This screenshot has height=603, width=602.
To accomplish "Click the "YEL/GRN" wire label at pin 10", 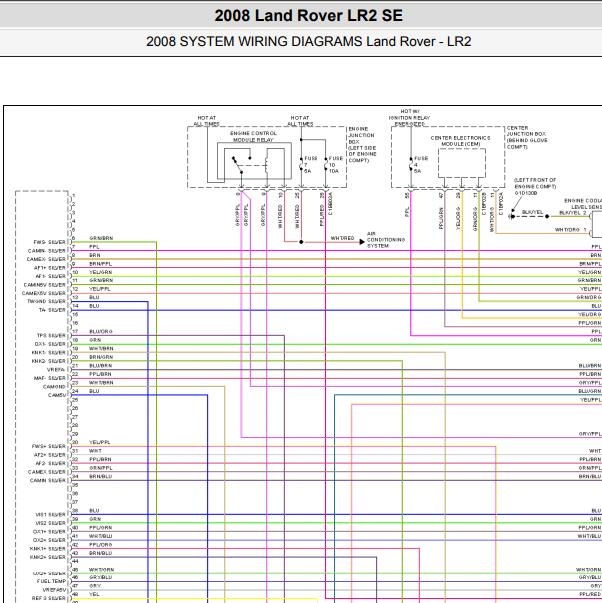I will point(100,272).
